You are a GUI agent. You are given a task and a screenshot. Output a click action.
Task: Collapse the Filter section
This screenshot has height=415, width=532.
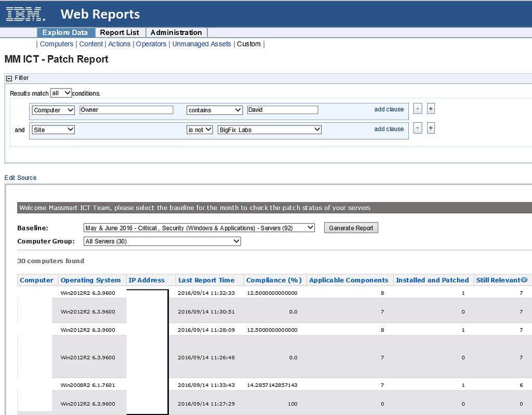[x=8, y=78]
